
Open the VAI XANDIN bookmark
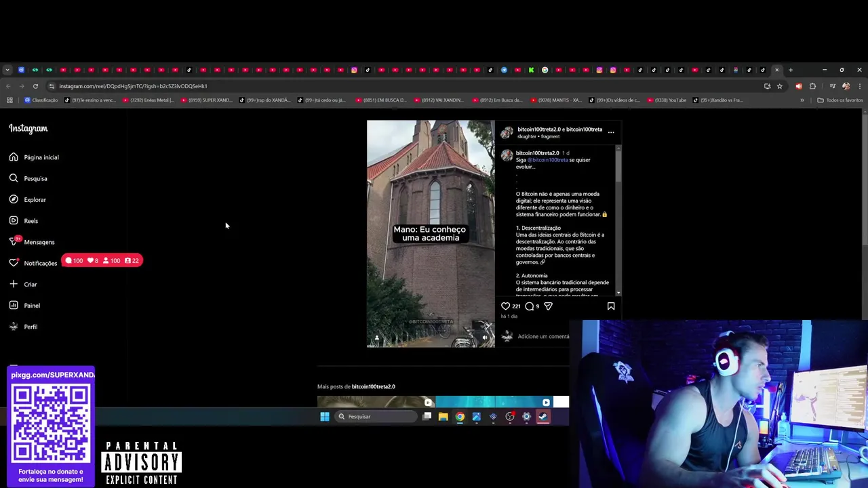(439, 100)
